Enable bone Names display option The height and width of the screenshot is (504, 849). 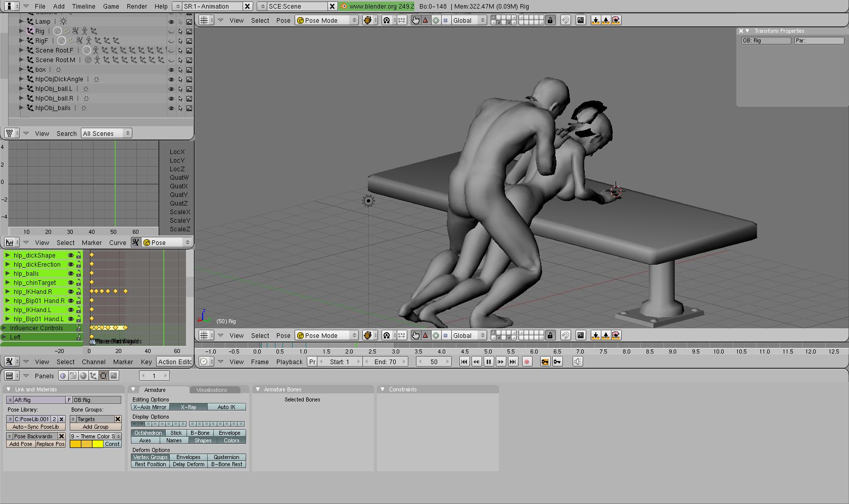tap(174, 440)
